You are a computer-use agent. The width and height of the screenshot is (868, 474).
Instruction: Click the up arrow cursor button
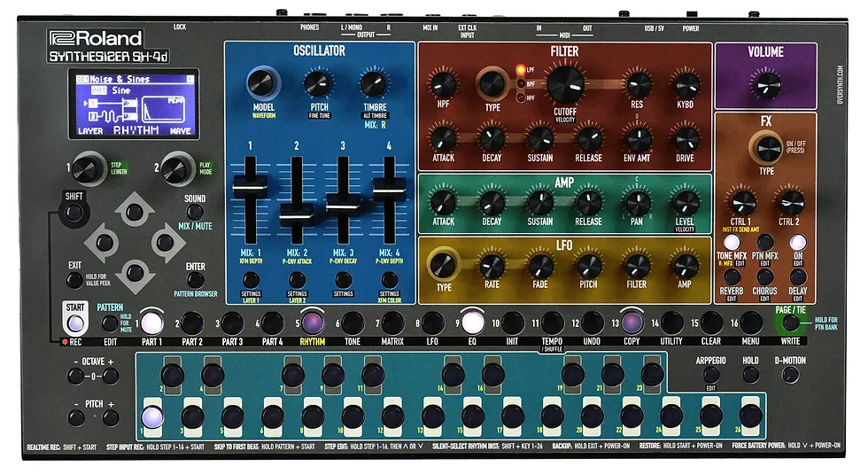point(135,212)
